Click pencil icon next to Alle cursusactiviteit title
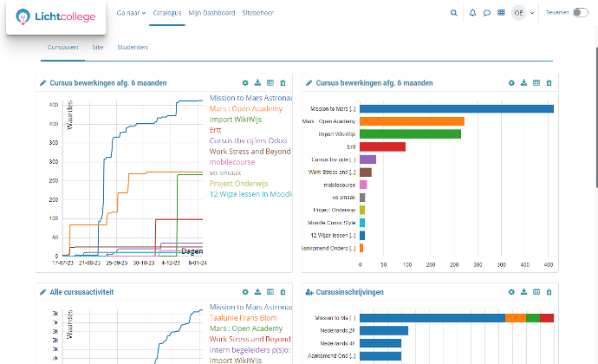The image size is (598, 364). pyautogui.click(x=43, y=292)
